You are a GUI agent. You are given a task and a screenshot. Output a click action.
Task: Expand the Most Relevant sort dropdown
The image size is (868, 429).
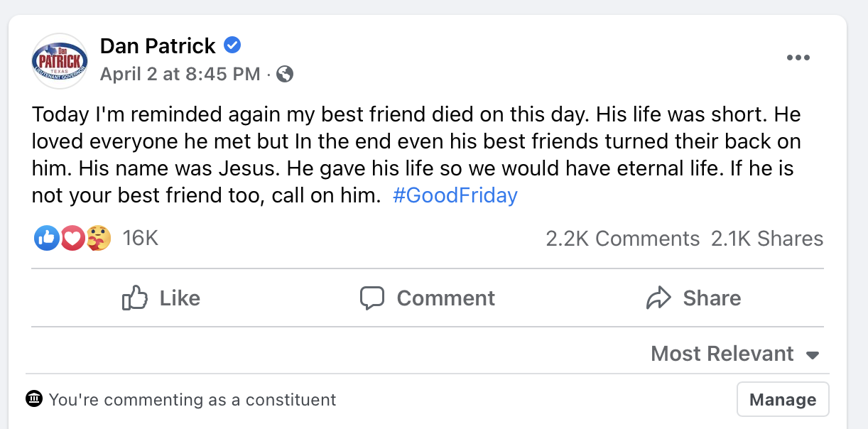(x=735, y=354)
